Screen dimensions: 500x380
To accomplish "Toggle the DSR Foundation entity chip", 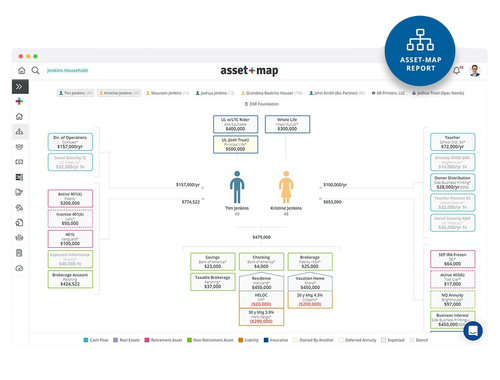I will point(262,104).
